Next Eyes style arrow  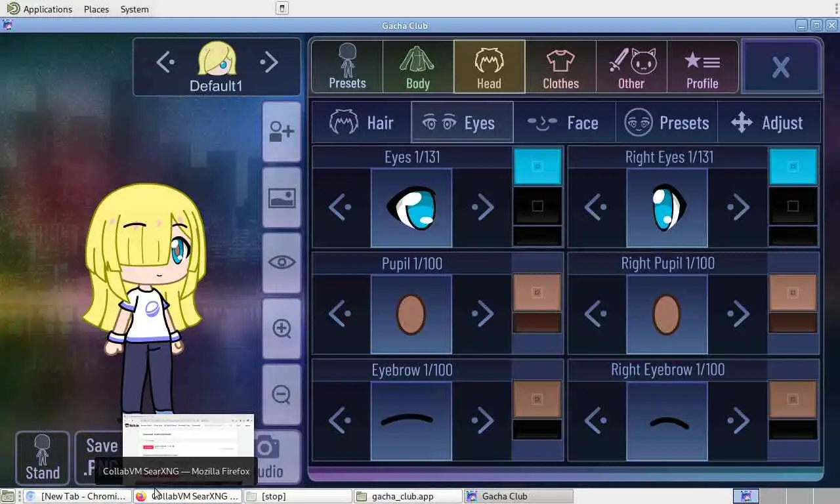(483, 208)
